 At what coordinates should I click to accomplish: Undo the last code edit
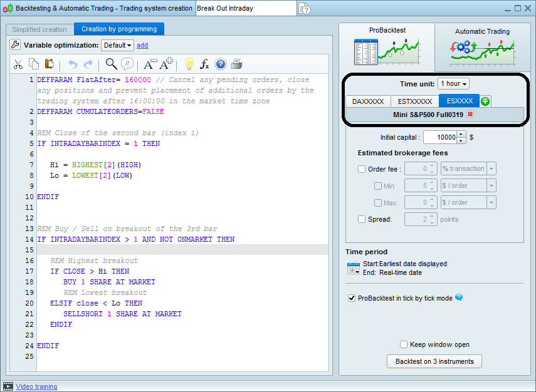tap(73, 64)
